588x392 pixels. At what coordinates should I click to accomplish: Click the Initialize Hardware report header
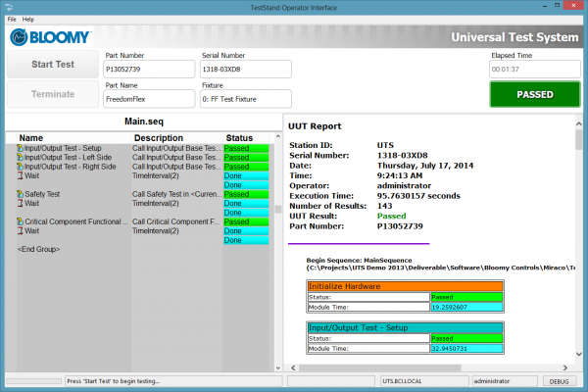coord(405,286)
